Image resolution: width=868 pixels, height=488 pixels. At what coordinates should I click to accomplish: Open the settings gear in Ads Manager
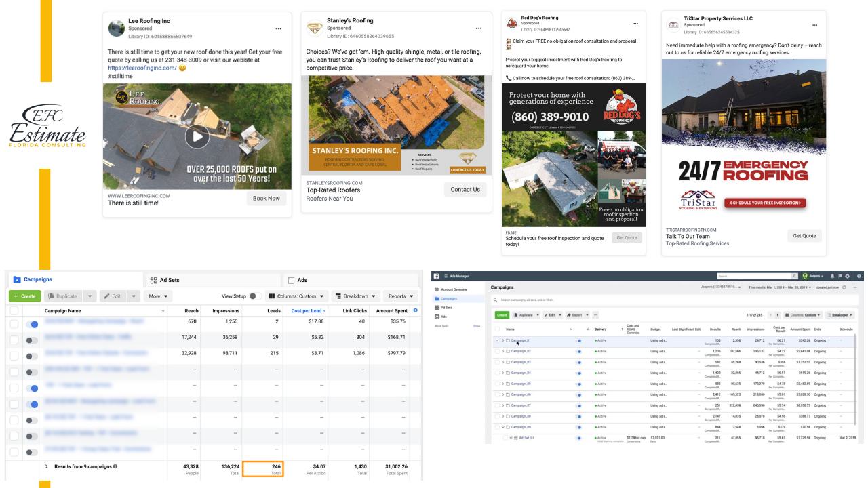coord(848,276)
